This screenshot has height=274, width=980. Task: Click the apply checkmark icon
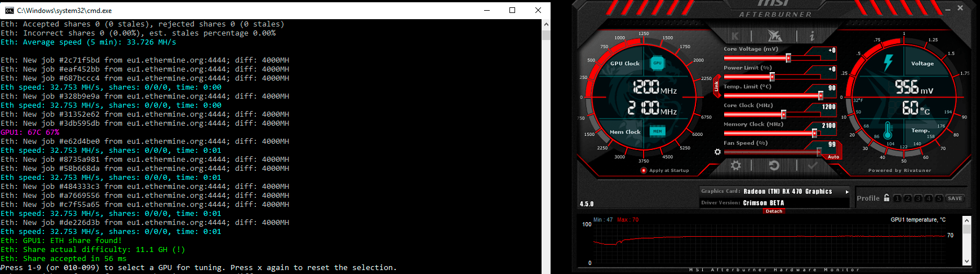click(812, 165)
